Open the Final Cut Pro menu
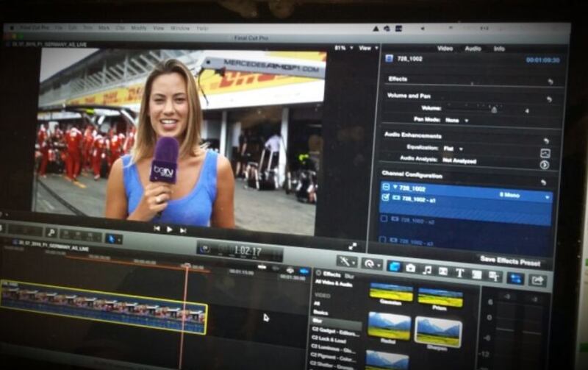588x370 pixels. click(x=35, y=27)
